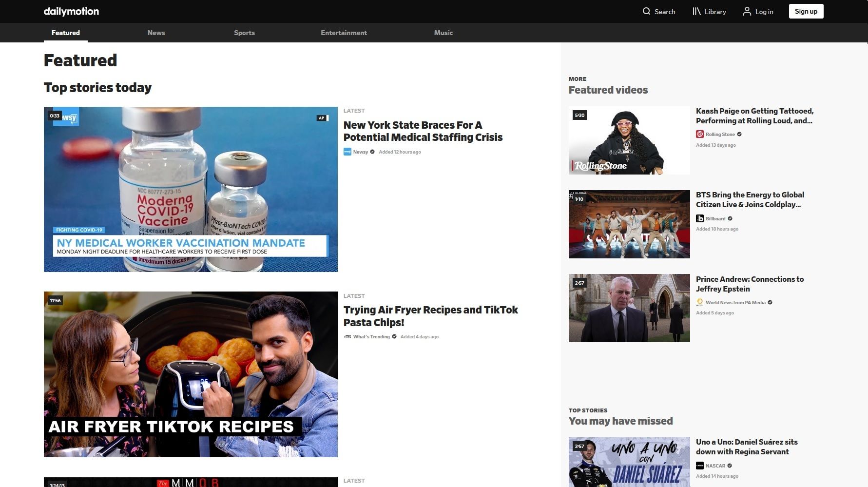The height and width of the screenshot is (487, 868).
Task: Click the NASCAR channel avatar icon
Action: (700, 466)
